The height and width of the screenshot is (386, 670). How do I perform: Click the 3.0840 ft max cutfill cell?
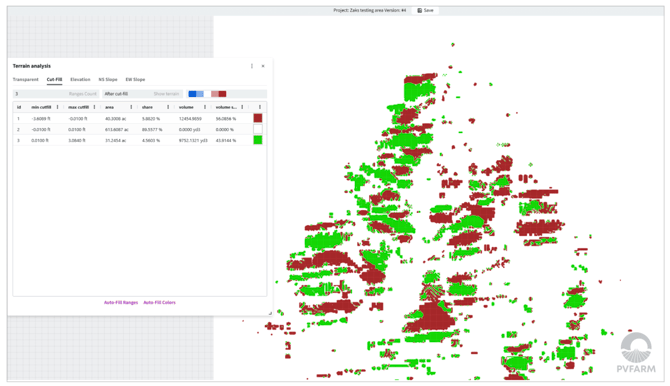coord(77,140)
